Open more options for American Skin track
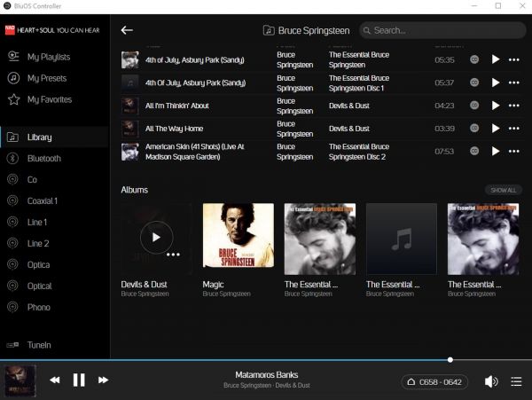Image resolution: width=532 pixels, height=400 pixels. pos(513,151)
